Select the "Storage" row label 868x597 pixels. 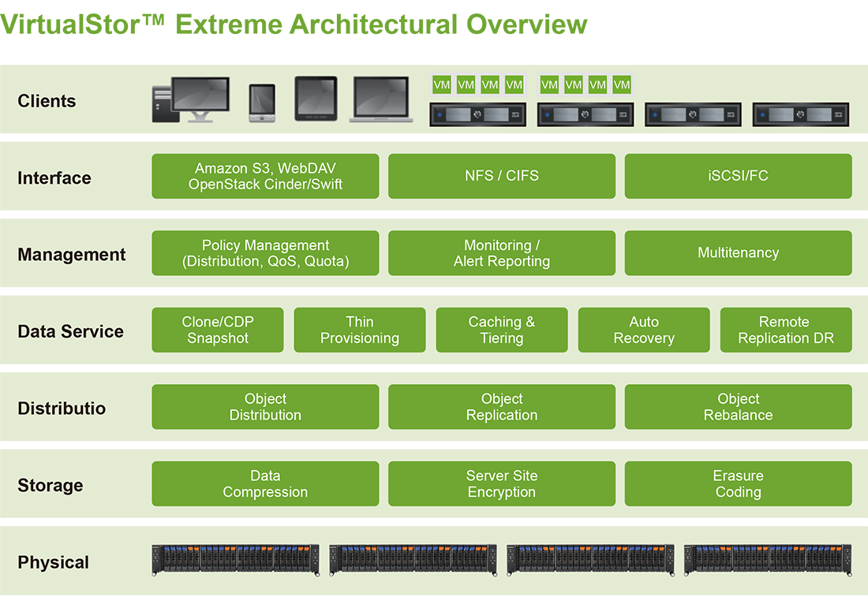(51, 485)
